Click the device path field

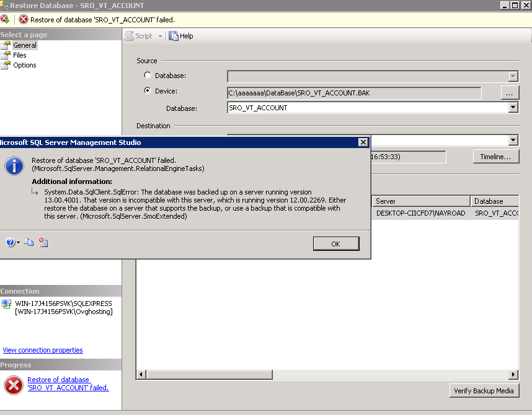pyautogui.click(x=354, y=93)
